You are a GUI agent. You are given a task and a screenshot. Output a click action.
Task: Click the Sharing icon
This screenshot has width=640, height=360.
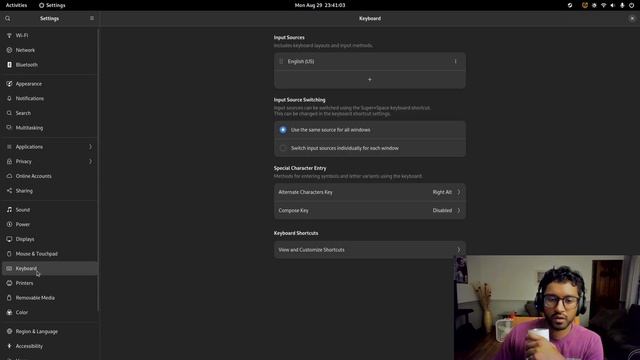pos(9,191)
